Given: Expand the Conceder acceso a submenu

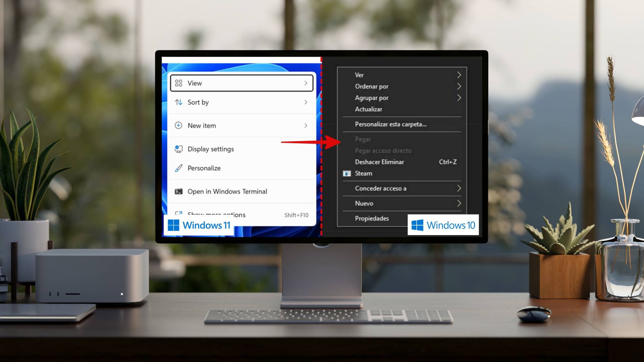Looking at the screenshot, I should tap(460, 188).
